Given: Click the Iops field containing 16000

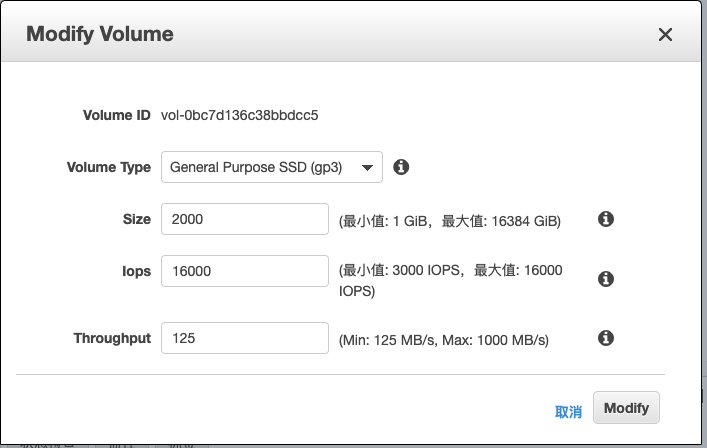Looking at the screenshot, I should click(244, 271).
